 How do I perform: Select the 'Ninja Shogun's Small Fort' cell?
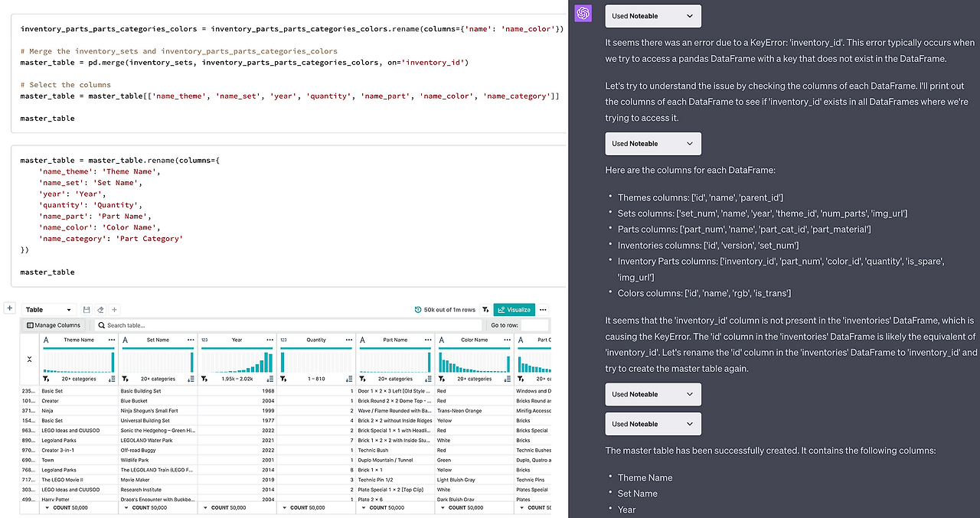[158, 411]
